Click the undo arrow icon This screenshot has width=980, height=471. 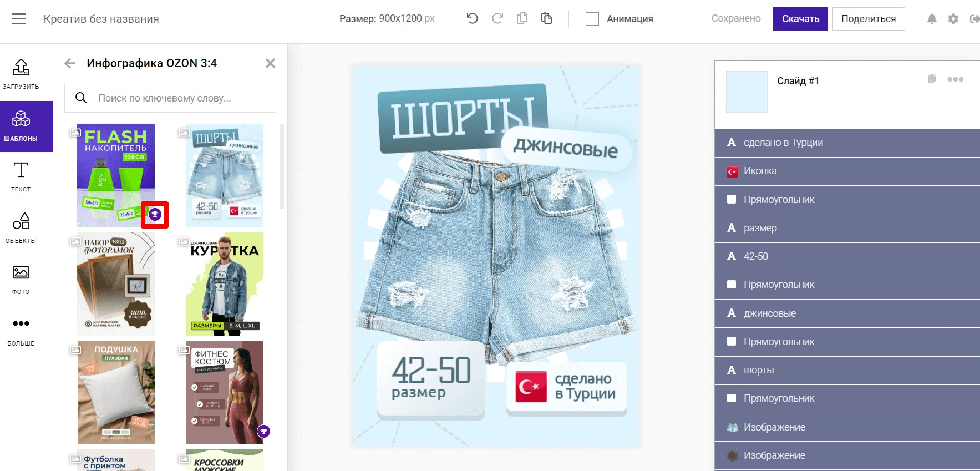[472, 18]
